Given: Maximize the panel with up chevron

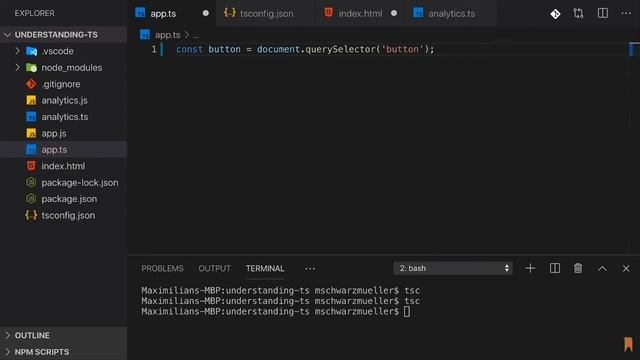Looking at the screenshot, I should pos(602,269).
